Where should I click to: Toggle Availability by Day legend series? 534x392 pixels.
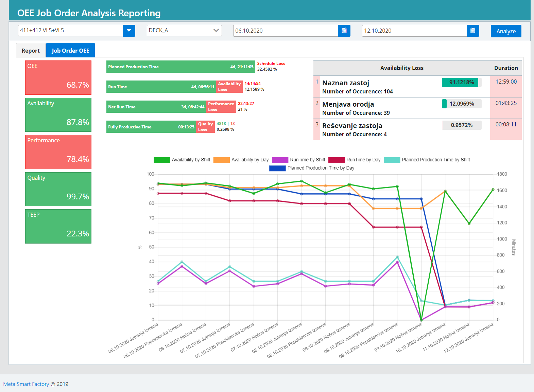point(241,160)
